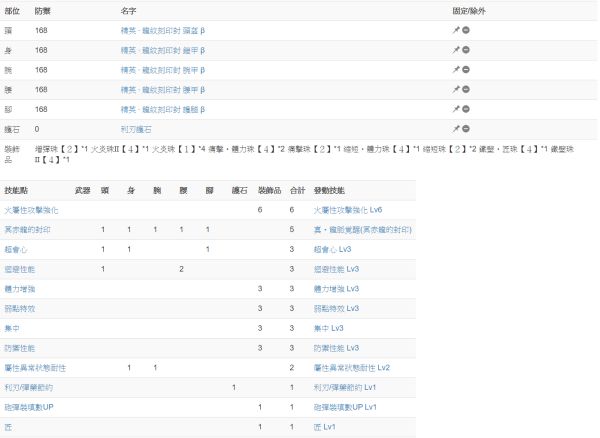Viewport: 600px width, 438px height.
Task: Exclude the 腰 row armor piece
Action: coord(466,90)
